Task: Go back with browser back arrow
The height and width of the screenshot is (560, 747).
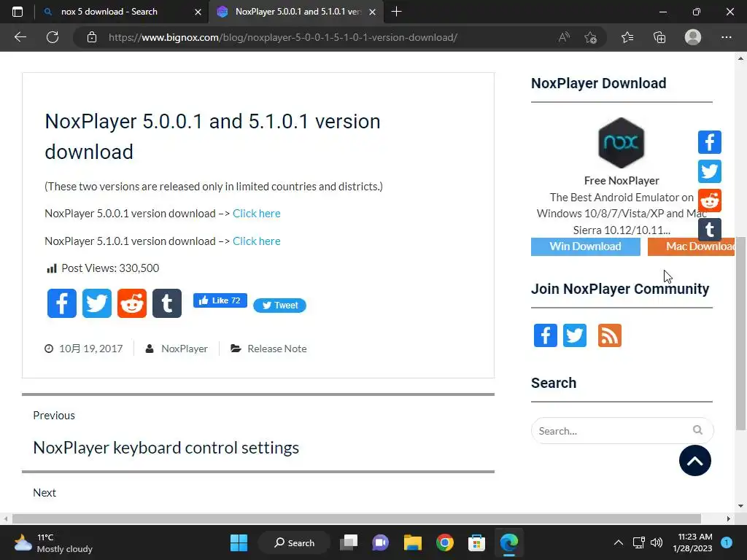Action: click(20, 37)
